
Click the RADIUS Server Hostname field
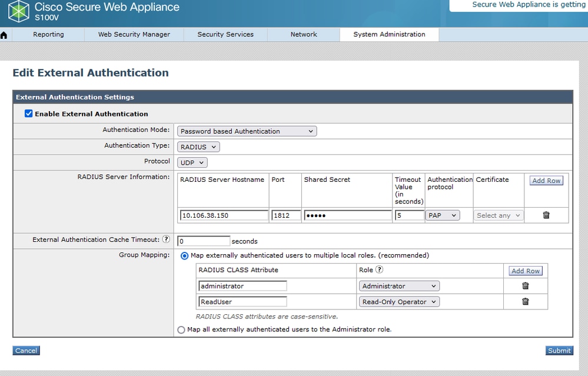[x=224, y=215]
